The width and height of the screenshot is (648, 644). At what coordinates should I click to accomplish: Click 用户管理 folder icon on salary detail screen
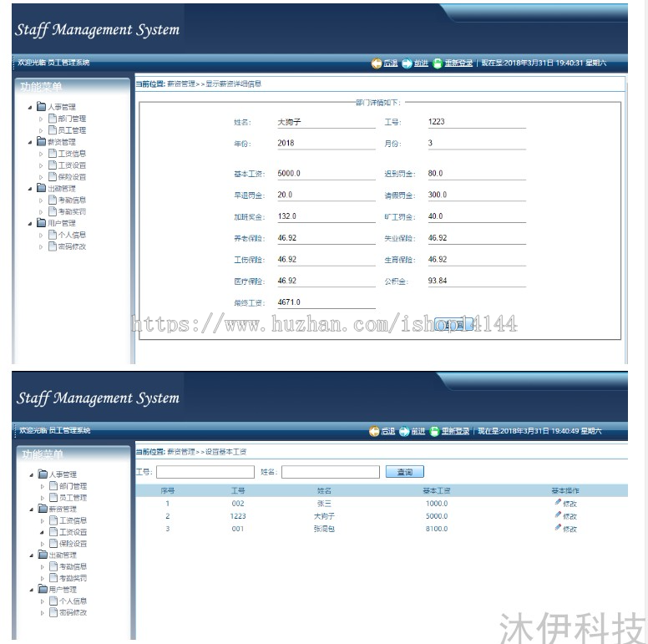click(41, 223)
